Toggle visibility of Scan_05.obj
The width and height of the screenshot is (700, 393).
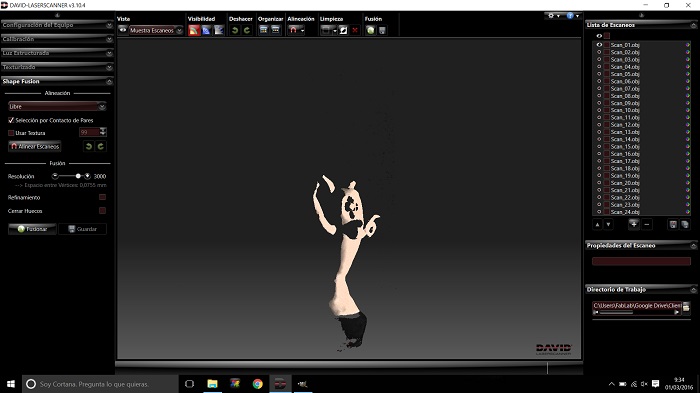click(599, 74)
